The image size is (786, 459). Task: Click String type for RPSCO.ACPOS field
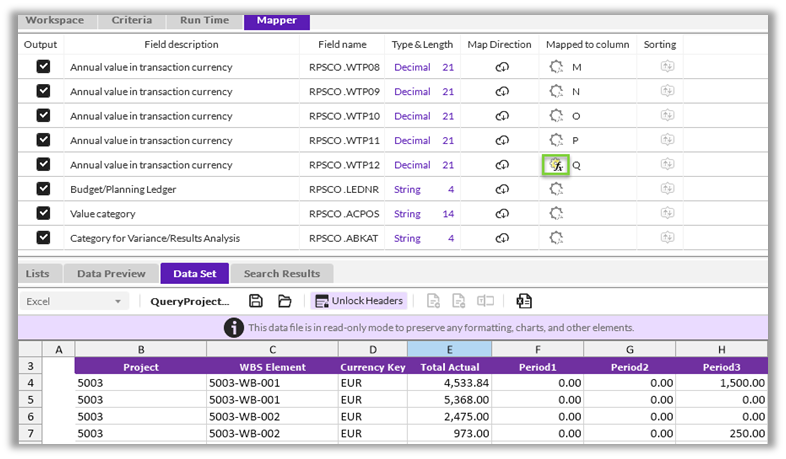(407, 214)
